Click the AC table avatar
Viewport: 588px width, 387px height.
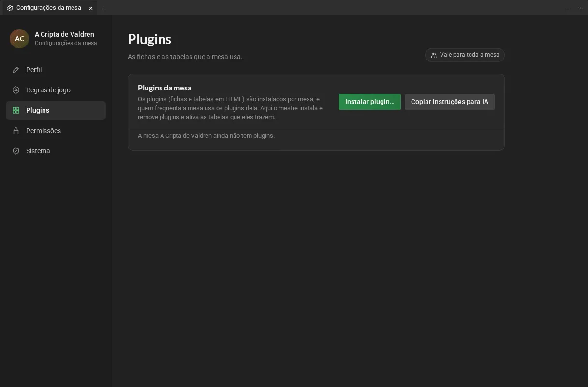point(19,39)
